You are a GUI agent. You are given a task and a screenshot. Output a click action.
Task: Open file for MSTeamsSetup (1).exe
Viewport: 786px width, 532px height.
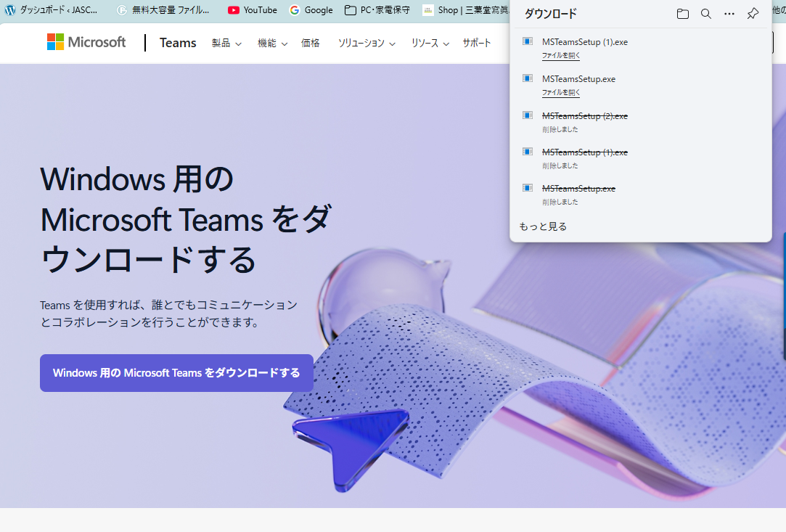(560, 56)
